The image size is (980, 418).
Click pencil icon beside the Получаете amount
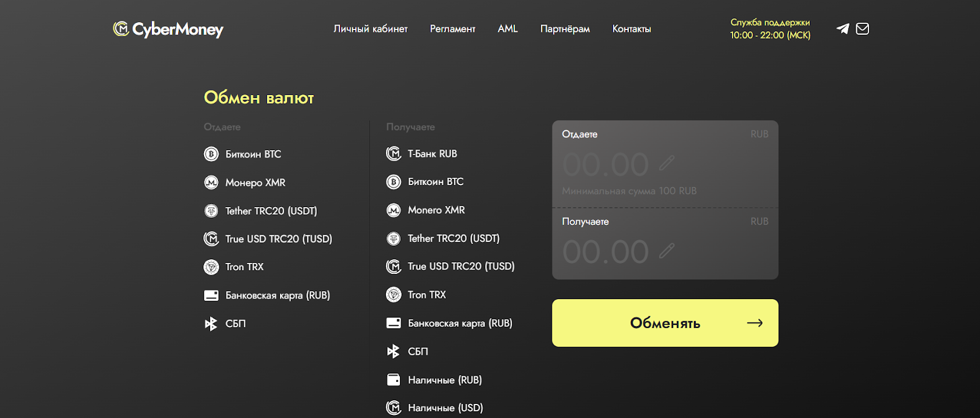click(x=667, y=251)
